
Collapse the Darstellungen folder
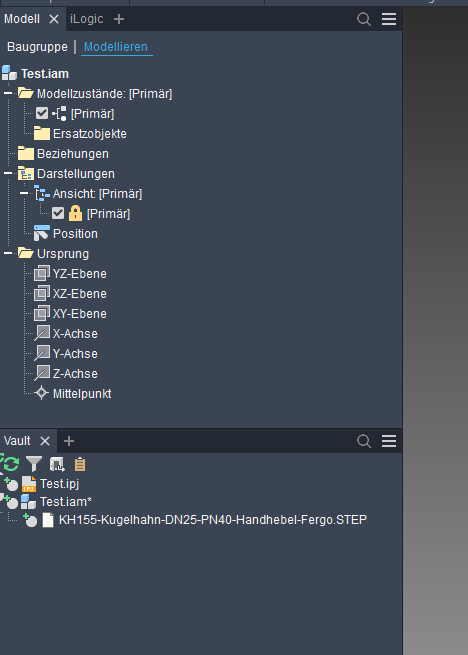point(8,173)
